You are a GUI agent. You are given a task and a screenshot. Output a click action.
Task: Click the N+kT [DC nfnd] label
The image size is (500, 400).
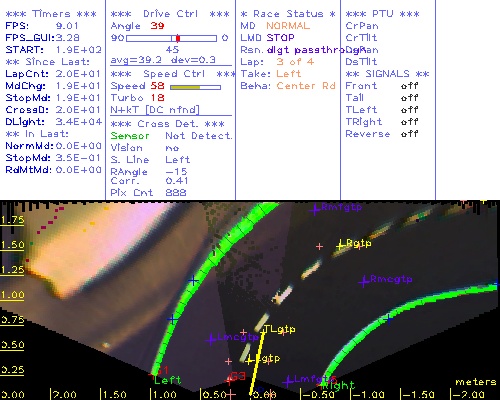(155, 110)
